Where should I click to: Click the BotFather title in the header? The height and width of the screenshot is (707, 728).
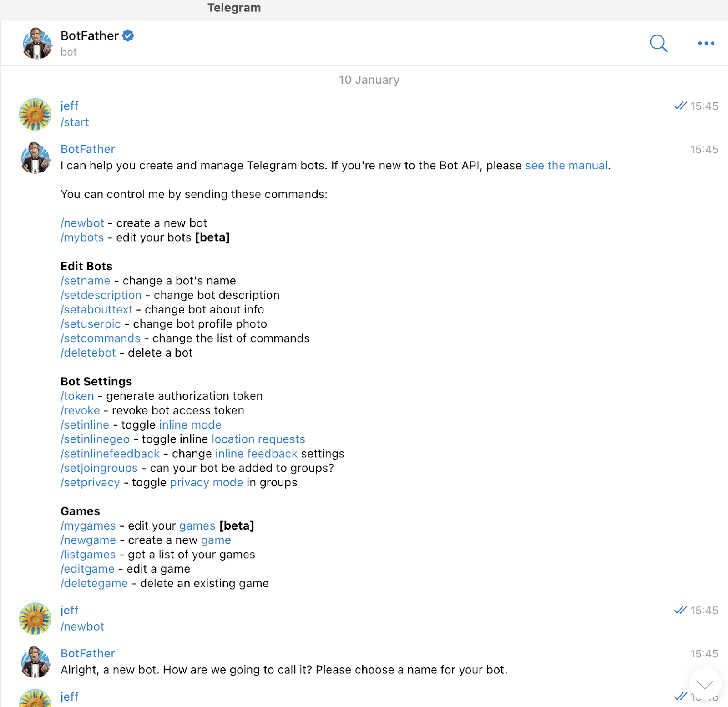tap(90, 36)
